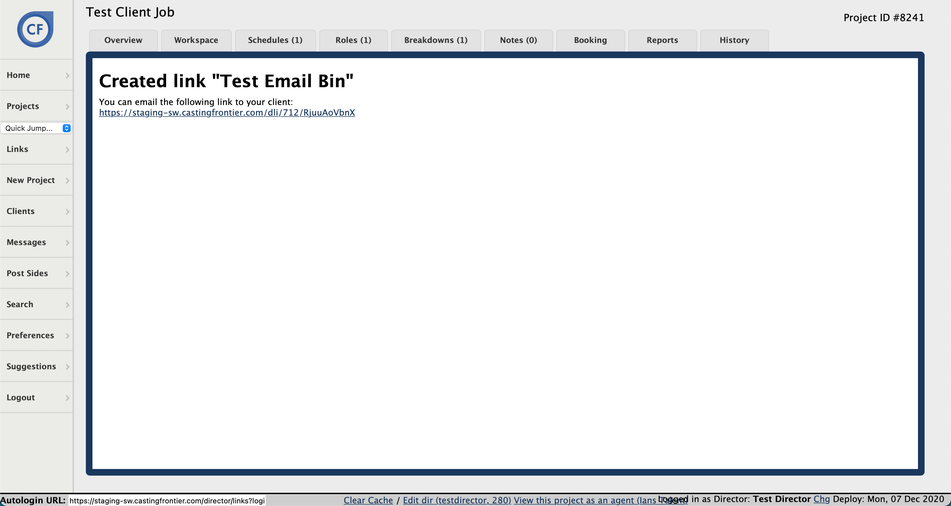This screenshot has height=506, width=951.
Task: Click the chevron arrow beside Messages
Action: (67, 243)
